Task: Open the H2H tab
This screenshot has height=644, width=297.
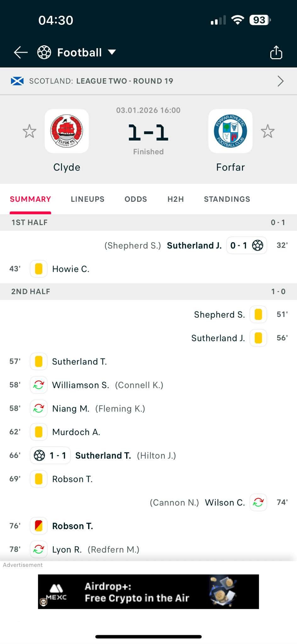Action: click(x=175, y=199)
